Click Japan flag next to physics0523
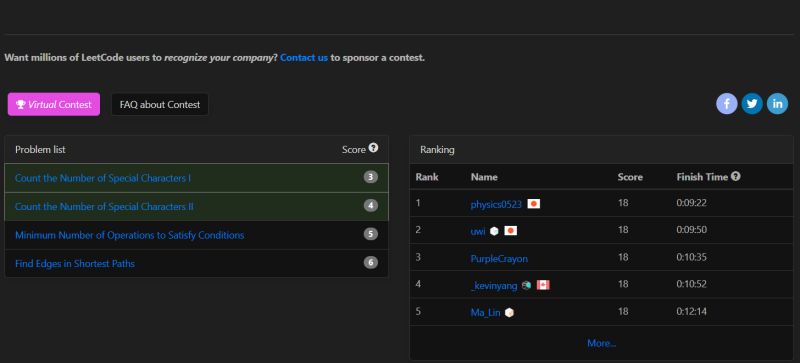 coord(534,204)
